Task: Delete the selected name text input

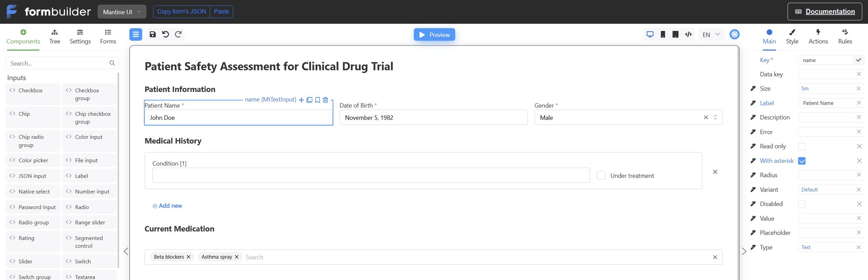Action: pos(326,100)
